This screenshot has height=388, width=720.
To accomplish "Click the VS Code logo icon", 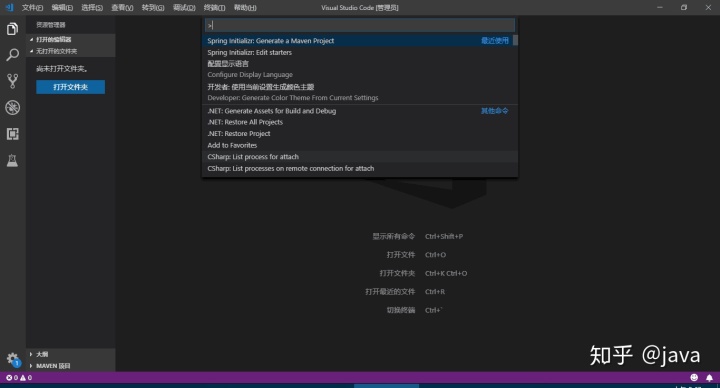I will [x=9, y=7].
